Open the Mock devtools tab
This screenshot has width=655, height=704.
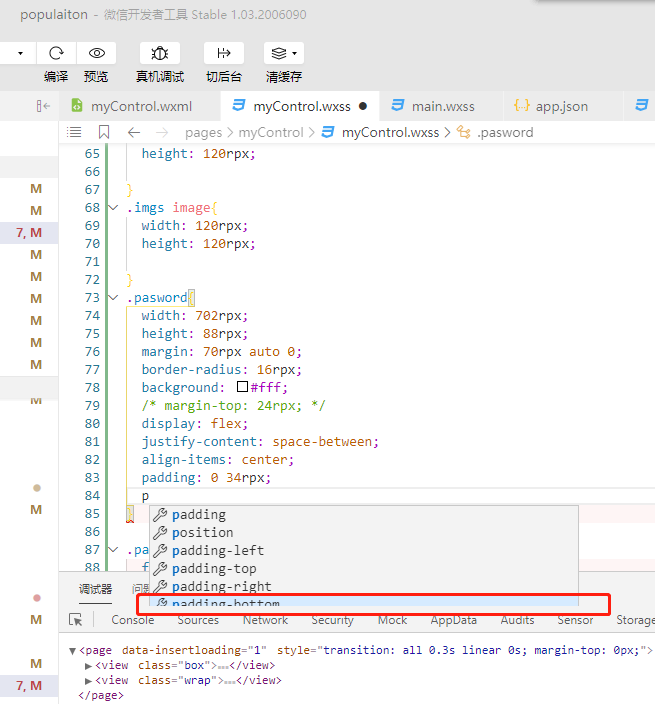tap(392, 620)
